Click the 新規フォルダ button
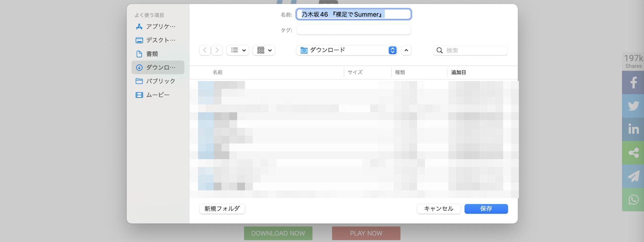Viewport: 644px width, 242px height. pyautogui.click(x=222, y=209)
